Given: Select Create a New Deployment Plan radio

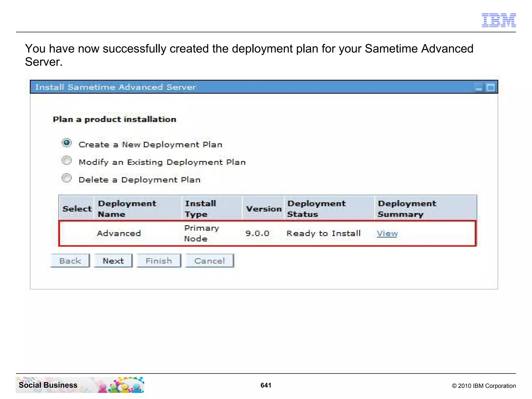Looking at the screenshot, I should click(67, 143).
